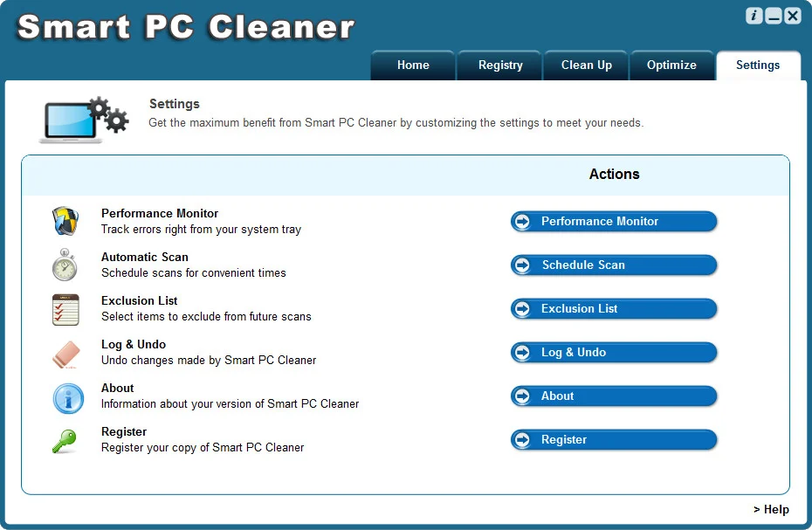Click the blue Log & Undo button
This screenshot has height=530, width=812.
tap(614, 352)
